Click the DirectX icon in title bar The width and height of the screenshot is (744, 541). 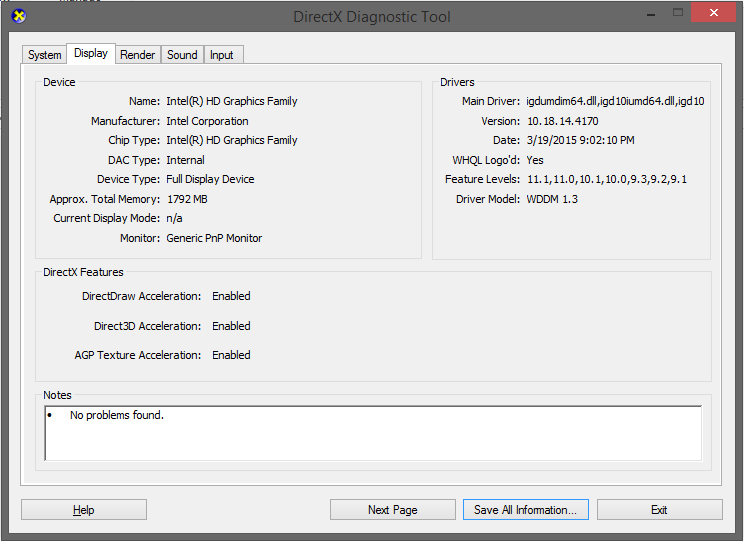pos(17,16)
